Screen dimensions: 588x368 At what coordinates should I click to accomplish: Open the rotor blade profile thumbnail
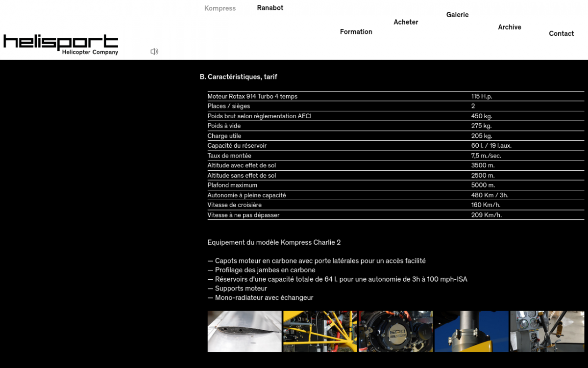[245, 331]
